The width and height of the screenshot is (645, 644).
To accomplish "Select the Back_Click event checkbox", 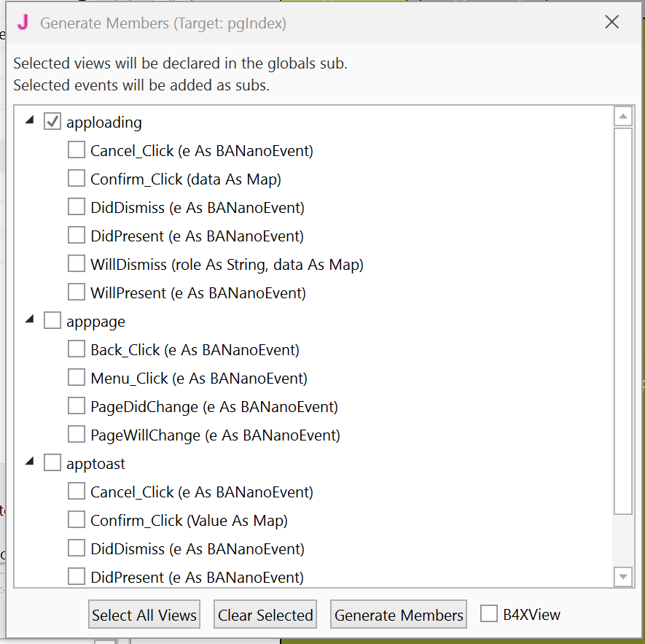I will pyautogui.click(x=77, y=349).
